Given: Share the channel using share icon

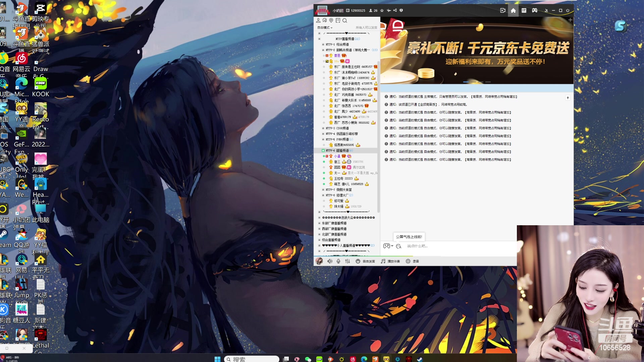Looking at the screenshot, I should pyautogui.click(x=395, y=10).
